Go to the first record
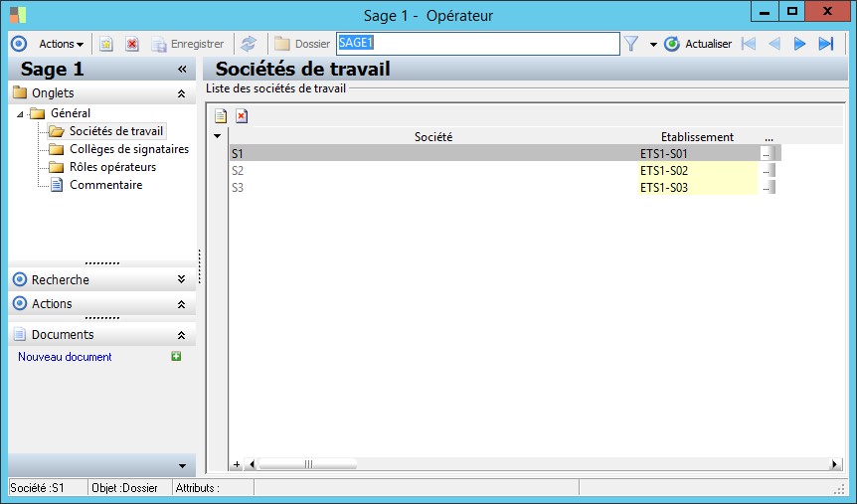 [x=749, y=44]
